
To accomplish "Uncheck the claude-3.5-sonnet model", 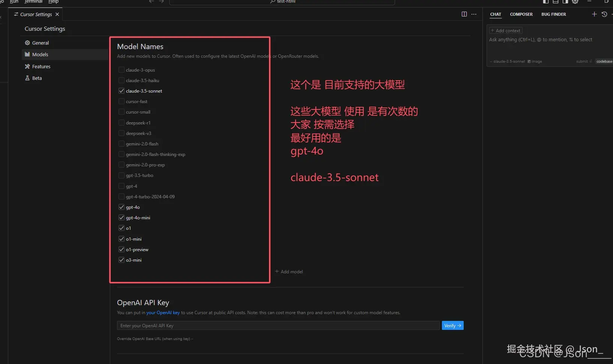I will (x=122, y=91).
